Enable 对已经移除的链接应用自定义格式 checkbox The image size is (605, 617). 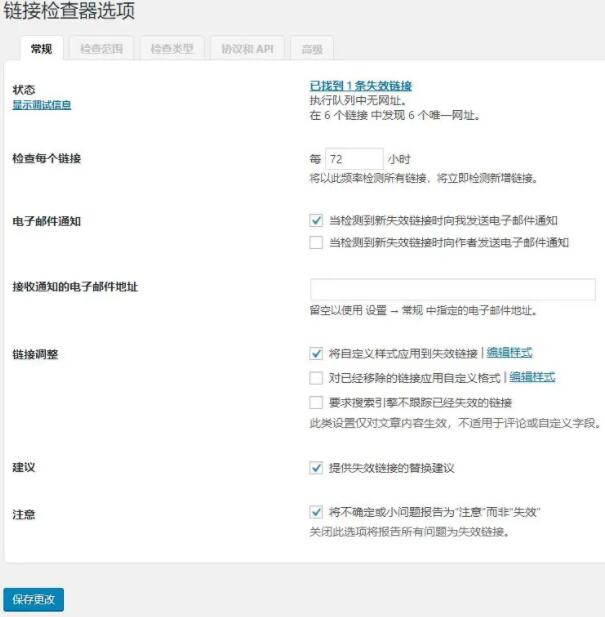click(x=316, y=378)
